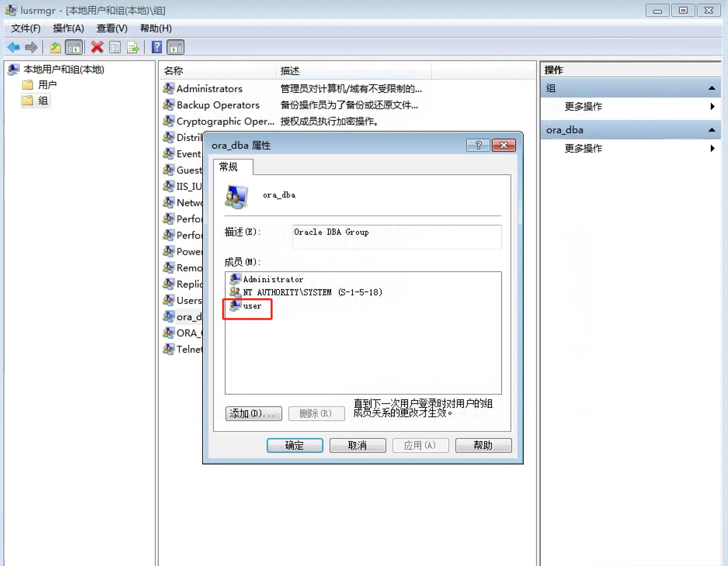Screen dimensions: 728x566
Task: Click the Back arrow toolbar icon
Action: (x=14, y=48)
